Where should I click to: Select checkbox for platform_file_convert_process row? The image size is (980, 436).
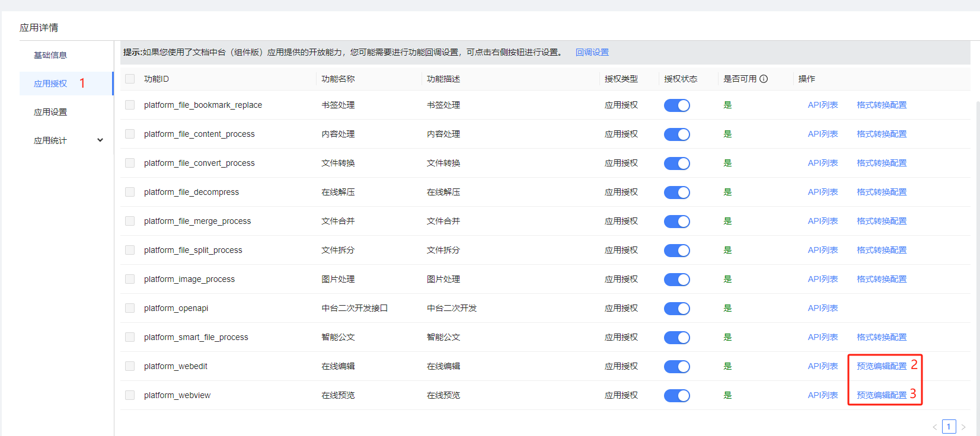click(x=130, y=163)
